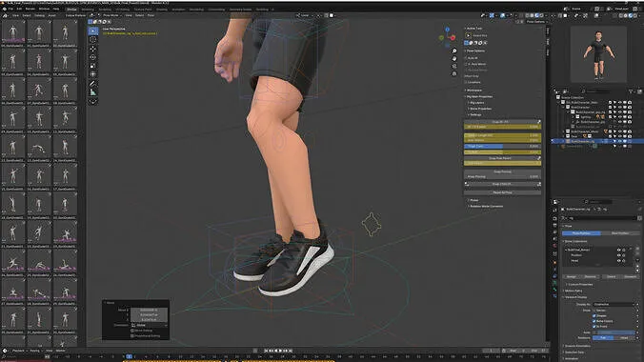Hide the Head bone collection with its eye
The height and width of the screenshot is (362, 644).
tap(618, 260)
